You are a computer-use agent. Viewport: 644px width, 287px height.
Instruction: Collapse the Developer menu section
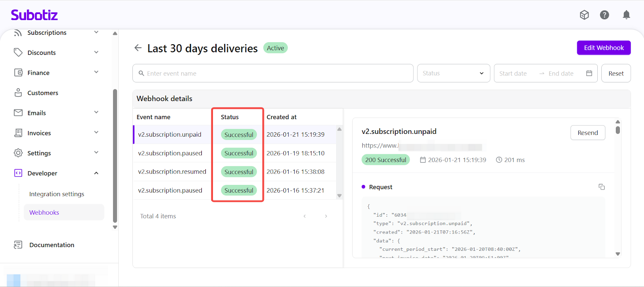pyautogui.click(x=96, y=173)
